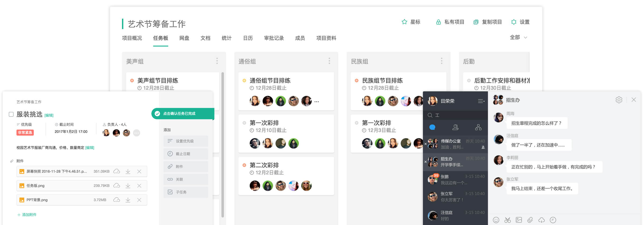Check the 服装挑选 task checkbox
Viewport: 644px width, 225px height.
pyautogui.click(x=11, y=114)
